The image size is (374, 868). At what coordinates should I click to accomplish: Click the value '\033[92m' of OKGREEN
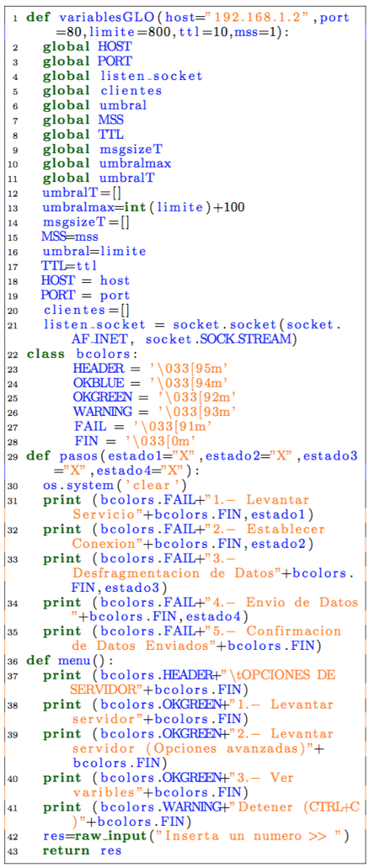(x=198, y=397)
